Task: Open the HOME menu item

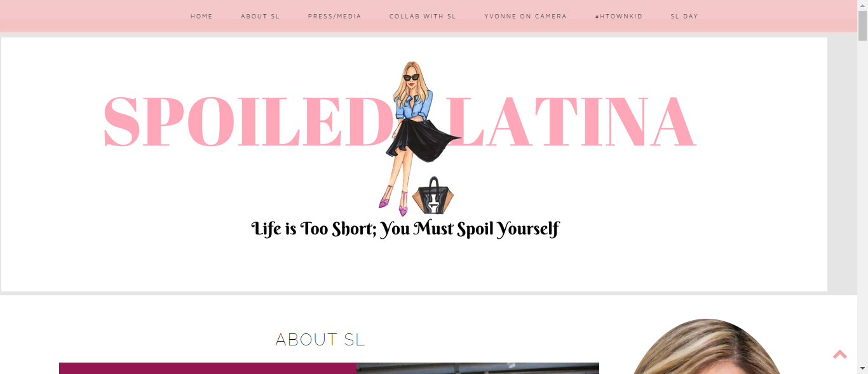Action: pyautogui.click(x=201, y=17)
